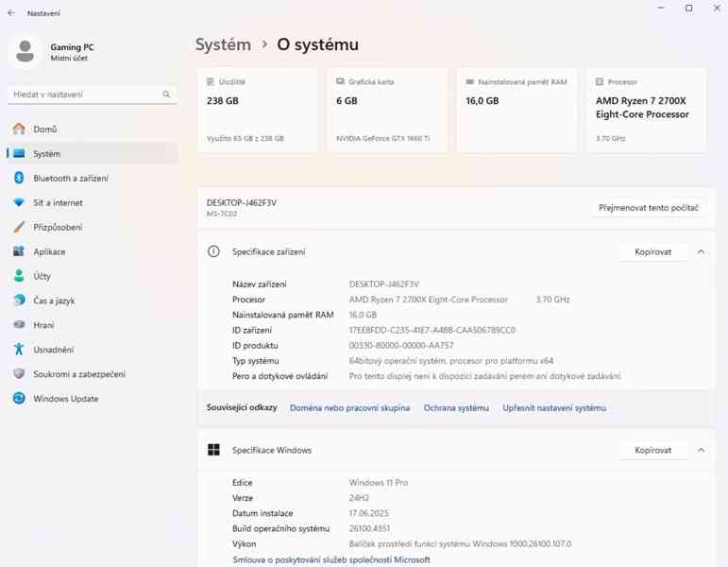This screenshot has width=728, height=567.
Task: Open Hraní settings
Action: tap(92, 325)
